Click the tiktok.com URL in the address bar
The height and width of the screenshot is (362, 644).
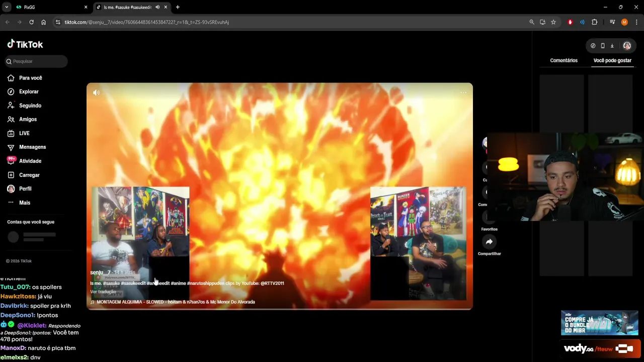(146, 22)
